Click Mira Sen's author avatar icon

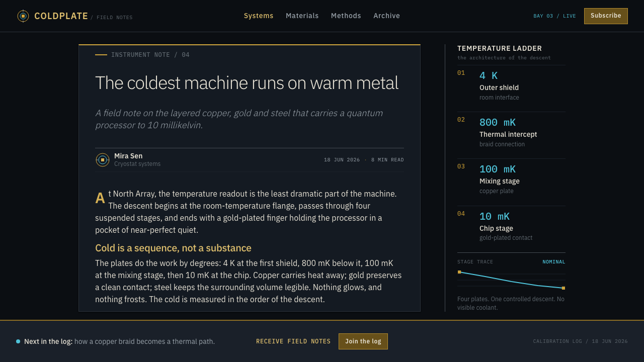[x=103, y=160]
